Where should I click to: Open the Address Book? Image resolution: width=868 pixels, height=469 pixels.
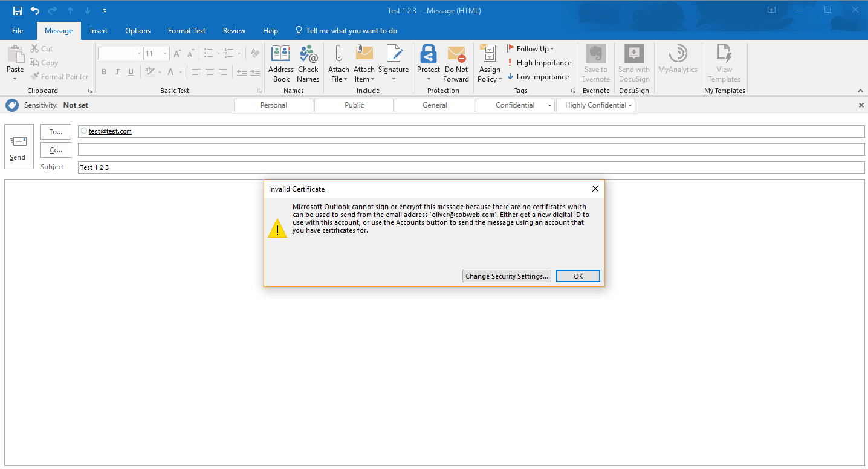[x=280, y=63]
